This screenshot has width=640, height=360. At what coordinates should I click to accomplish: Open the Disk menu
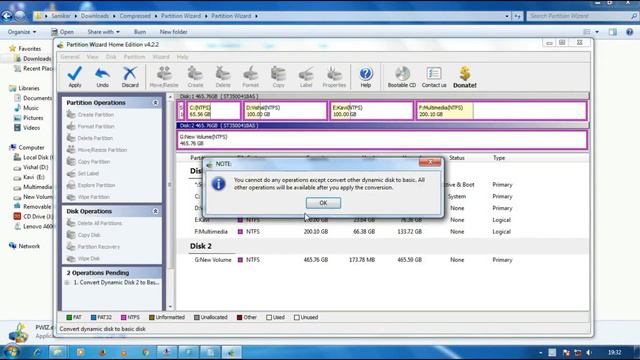click(x=111, y=57)
